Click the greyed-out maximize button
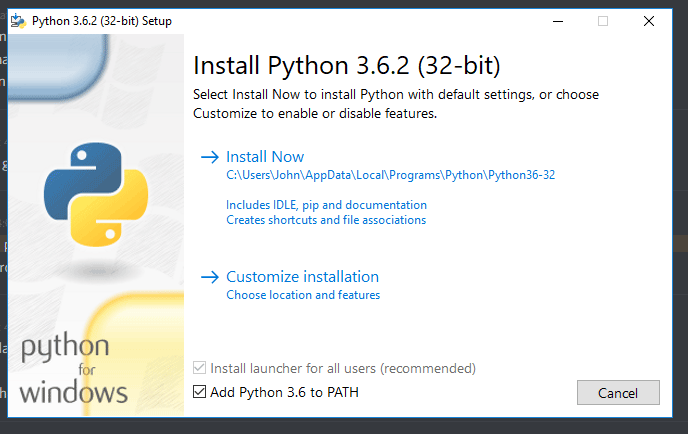Viewport: 688px width, 434px height. coord(603,20)
